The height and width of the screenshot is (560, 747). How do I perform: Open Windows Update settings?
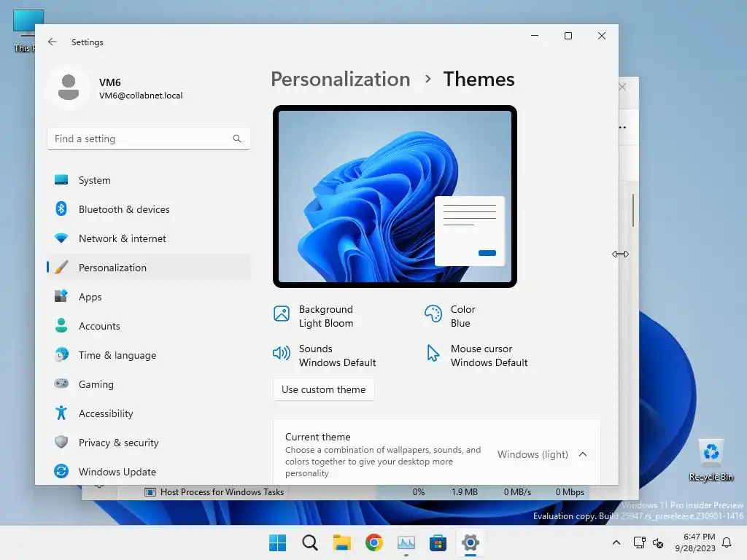(x=149, y=472)
